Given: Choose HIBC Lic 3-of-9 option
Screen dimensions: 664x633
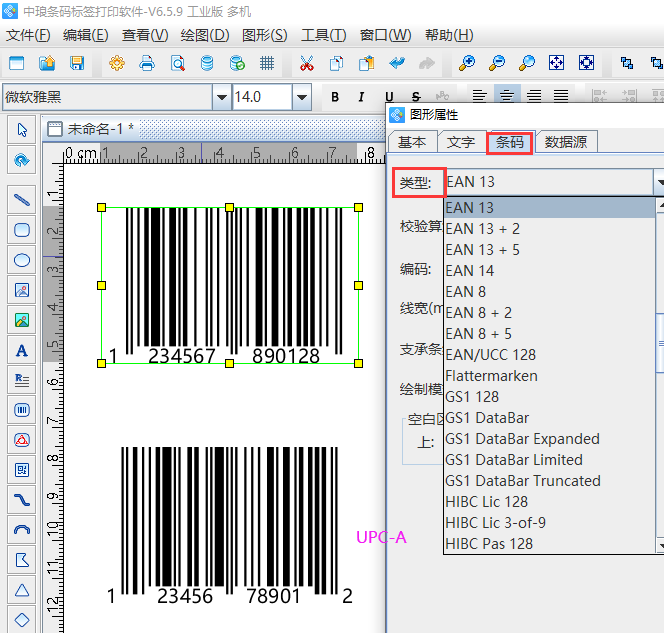Looking at the screenshot, I should click(550, 522).
